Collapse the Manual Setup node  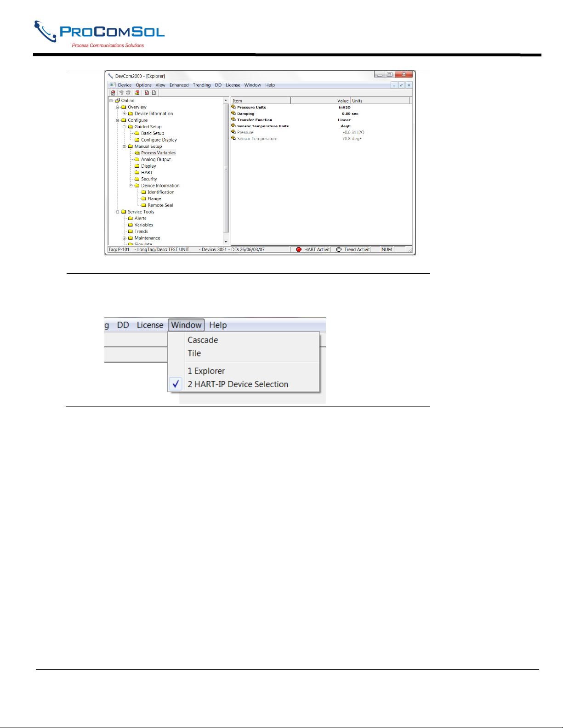[124, 147]
